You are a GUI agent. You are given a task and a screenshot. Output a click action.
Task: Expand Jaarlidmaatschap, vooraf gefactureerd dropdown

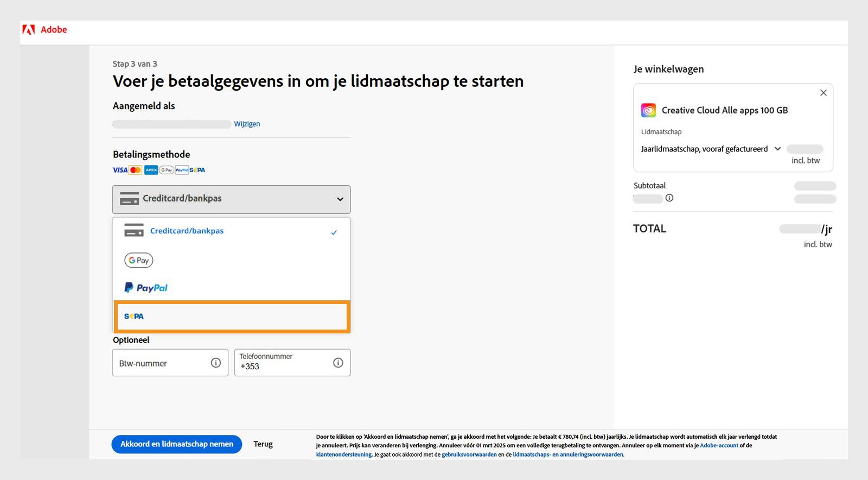711,149
